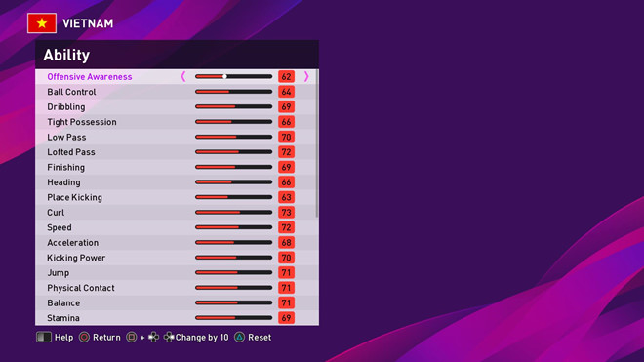
Task: Click the Offensive Awareness value 62
Action: [x=286, y=76]
